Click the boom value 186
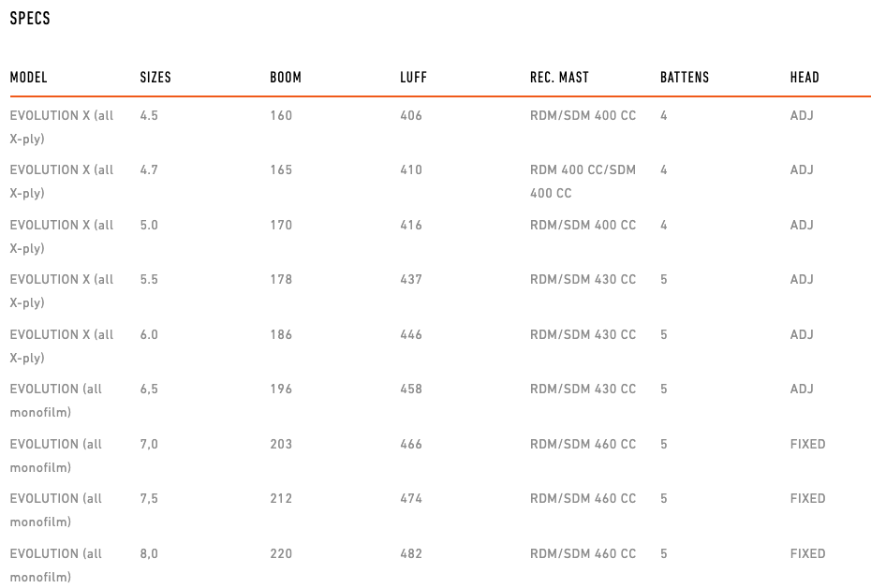 pos(281,334)
